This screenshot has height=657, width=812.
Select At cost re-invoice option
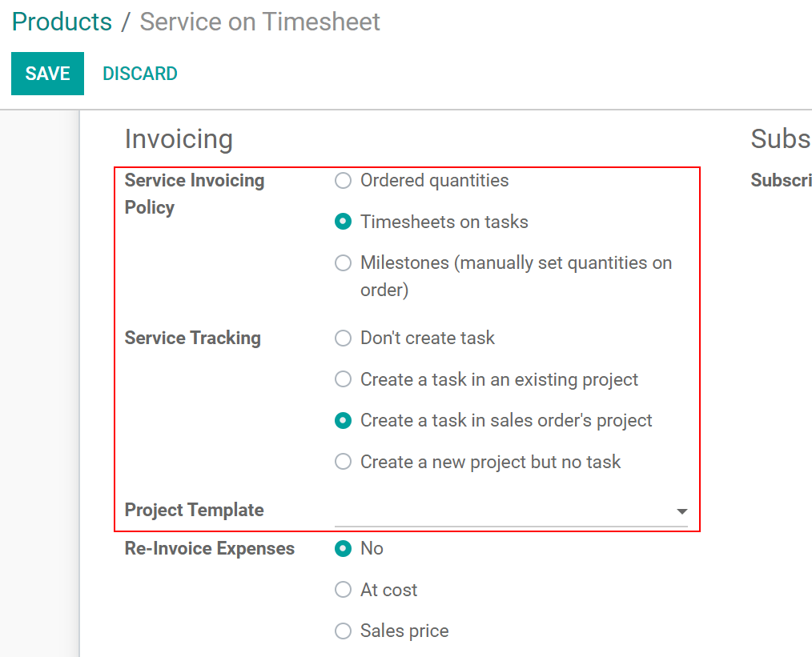[x=344, y=591]
